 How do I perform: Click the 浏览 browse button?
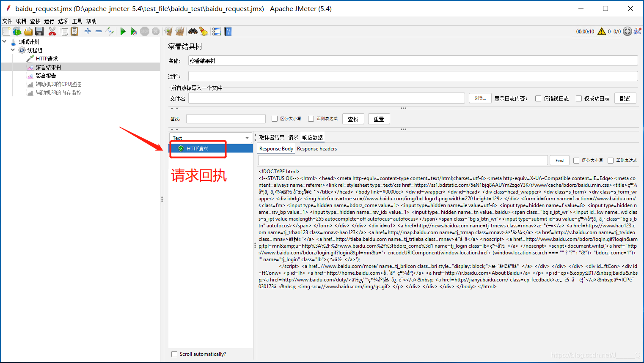pyautogui.click(x=480, y=98)
